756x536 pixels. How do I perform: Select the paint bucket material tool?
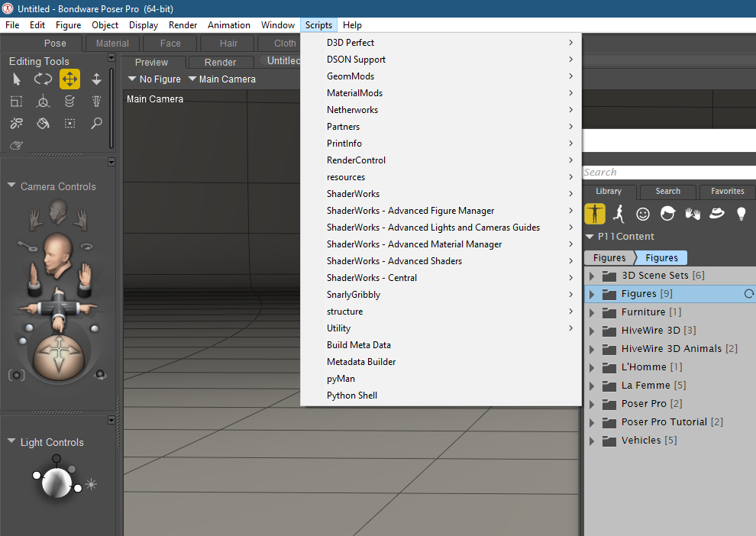coord(43,123)
